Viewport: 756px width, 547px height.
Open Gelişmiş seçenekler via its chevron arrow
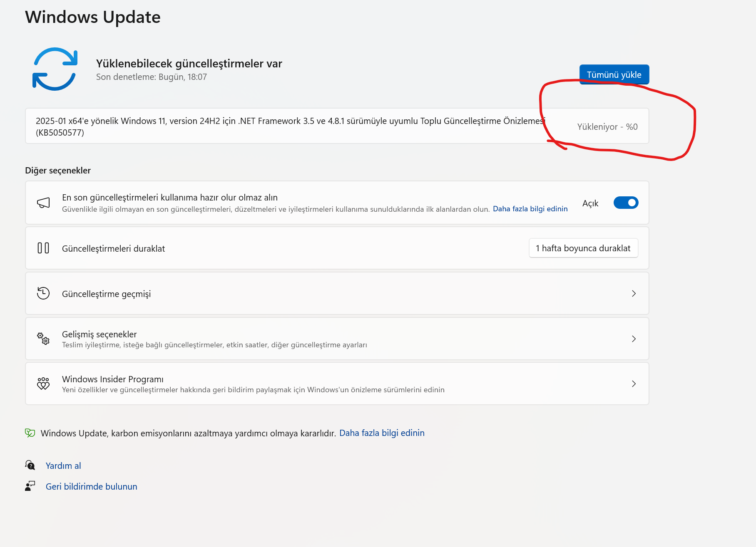tap(634, 339)
